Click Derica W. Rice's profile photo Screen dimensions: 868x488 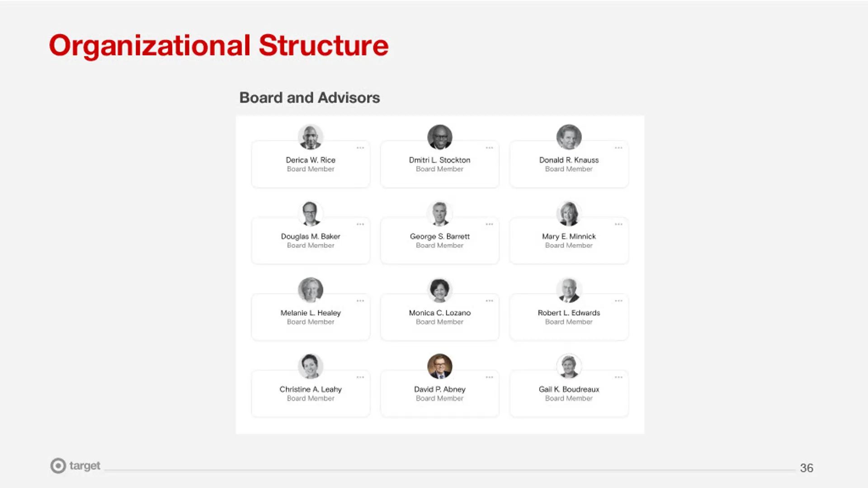[311, 137]
